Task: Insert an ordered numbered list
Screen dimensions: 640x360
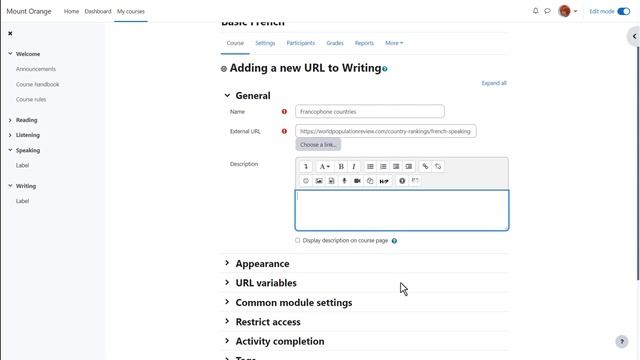Action: click(383, 167)
